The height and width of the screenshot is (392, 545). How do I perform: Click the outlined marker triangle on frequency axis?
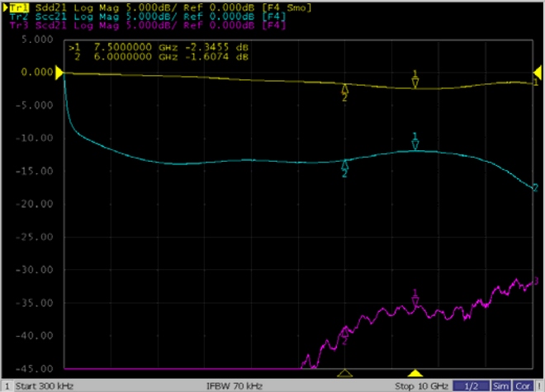coord(345,374)
